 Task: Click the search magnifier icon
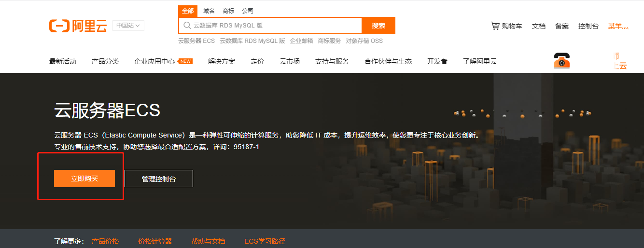tap(186, 26)
